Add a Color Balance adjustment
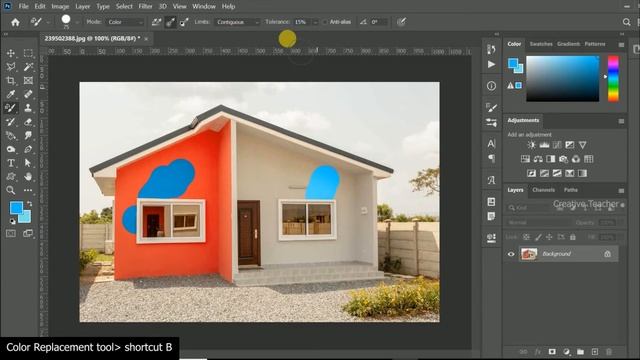Image resolution: width=640 pixels, height=360 pixels. pyautogui.click(x=538, y=159)
